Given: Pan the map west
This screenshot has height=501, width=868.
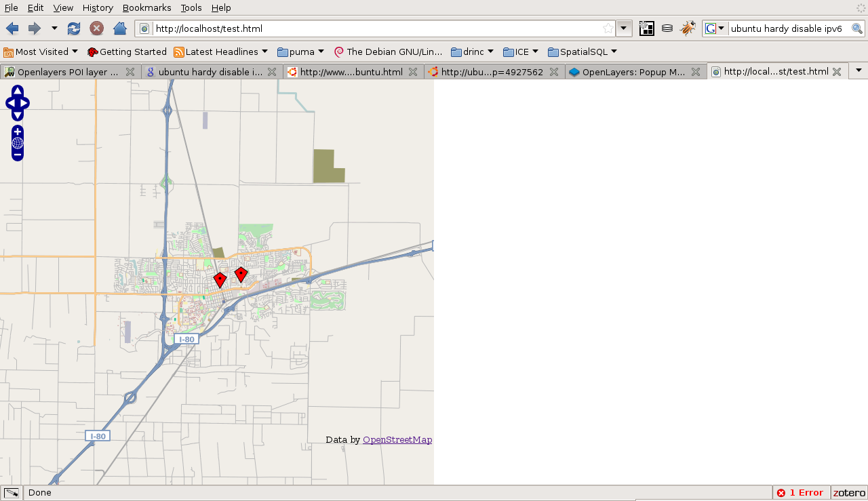Looking at the screenshot, I should coord(10,103).
